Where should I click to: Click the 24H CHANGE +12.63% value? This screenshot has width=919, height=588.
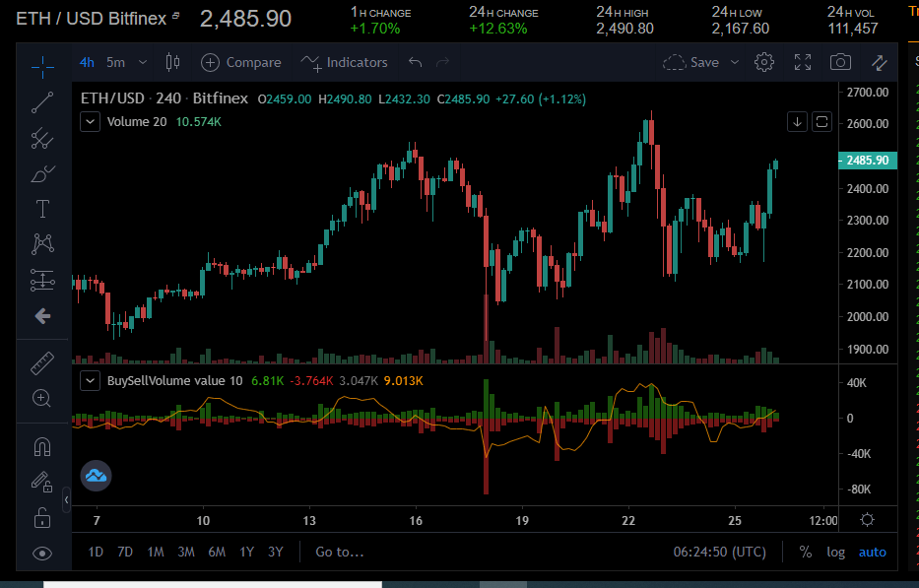click(498, 29)
